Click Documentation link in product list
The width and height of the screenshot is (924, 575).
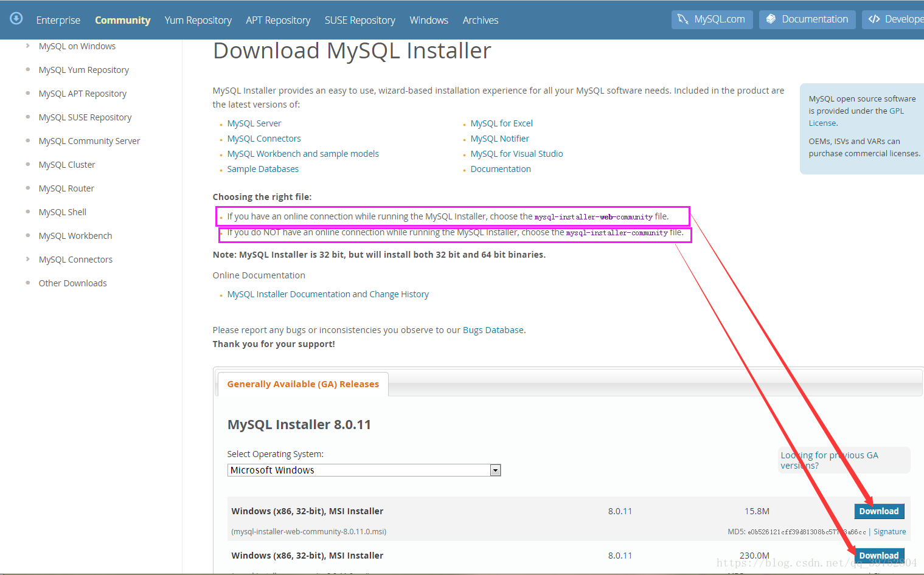pyautogui.click(x=500, y=169)
